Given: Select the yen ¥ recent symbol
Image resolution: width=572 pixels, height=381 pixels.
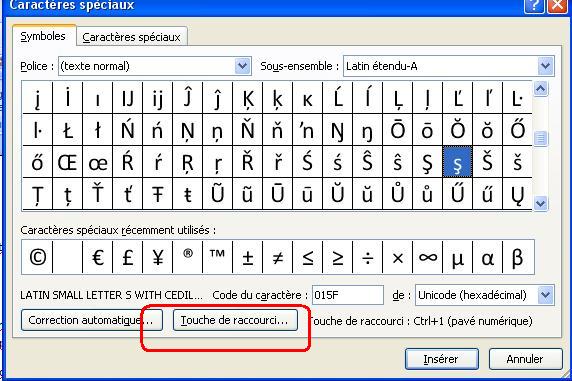Looking at the screenshot, I should tap(157, 257).
